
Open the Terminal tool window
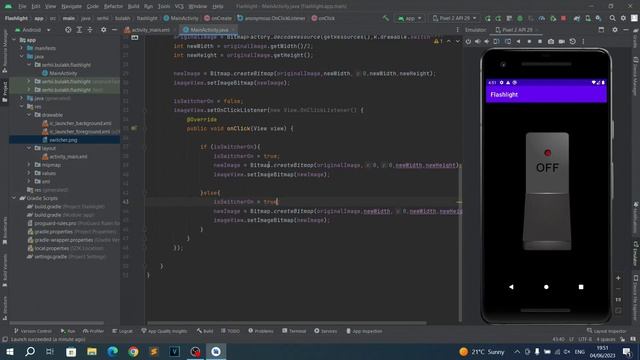click(x=294, y=331)
